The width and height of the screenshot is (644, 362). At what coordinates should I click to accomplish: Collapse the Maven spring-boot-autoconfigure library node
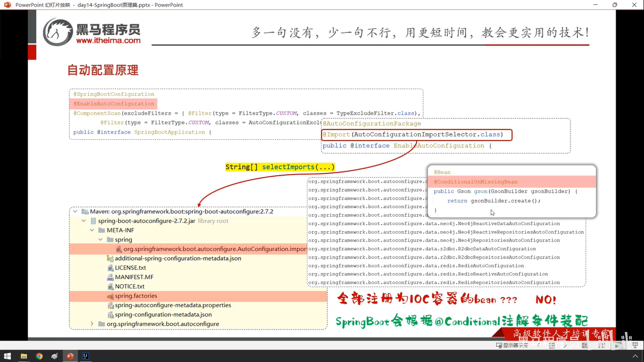pyautogui.click(x=76, y=212)
